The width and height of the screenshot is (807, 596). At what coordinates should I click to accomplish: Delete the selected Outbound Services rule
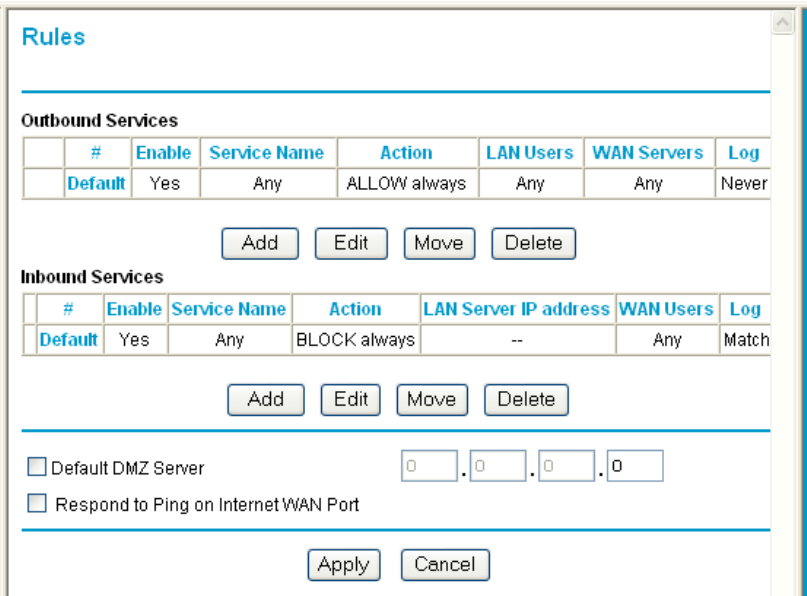(x=534, y=242)
